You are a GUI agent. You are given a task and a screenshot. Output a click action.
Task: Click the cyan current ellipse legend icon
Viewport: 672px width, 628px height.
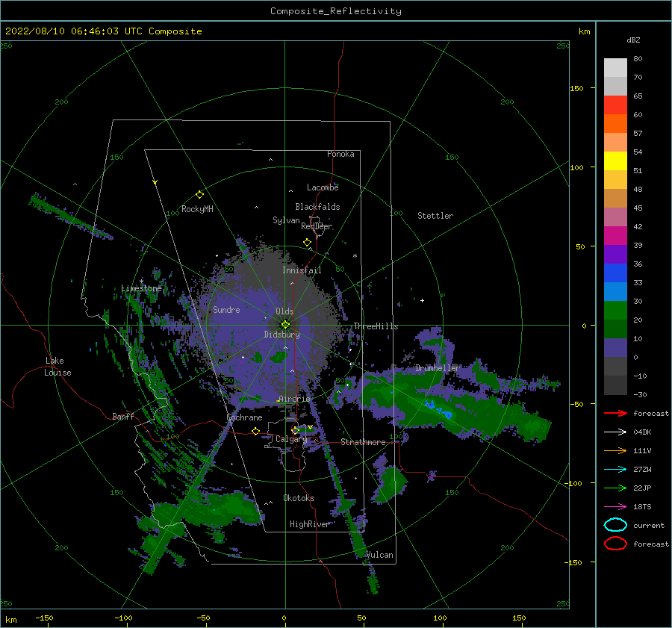[x=615, y=525]
